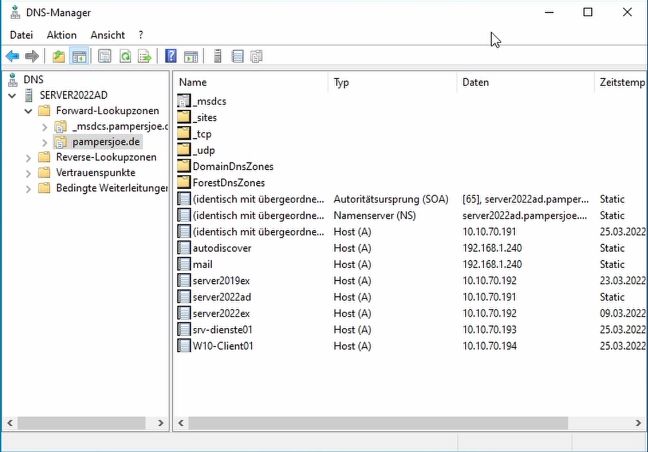Click the tree pane horizontal scrollbar thumb
The height and width of the screenshot is (452, 648).
[81, 423]
